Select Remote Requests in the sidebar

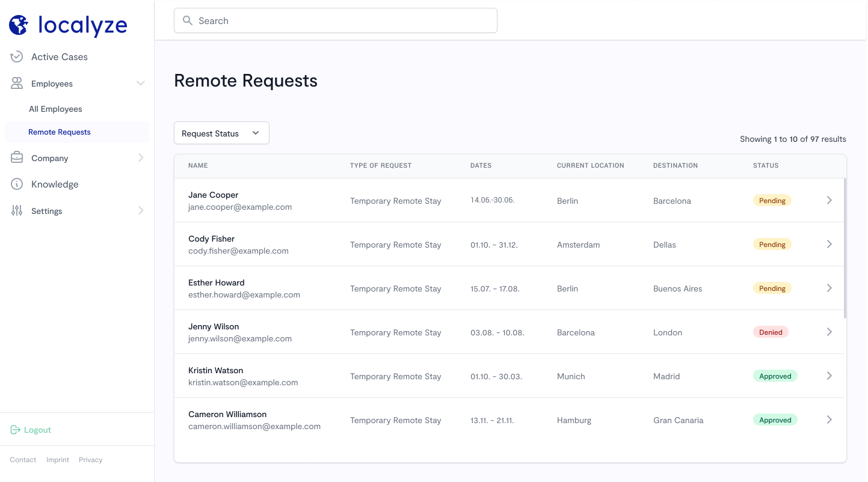coord(59,132)
